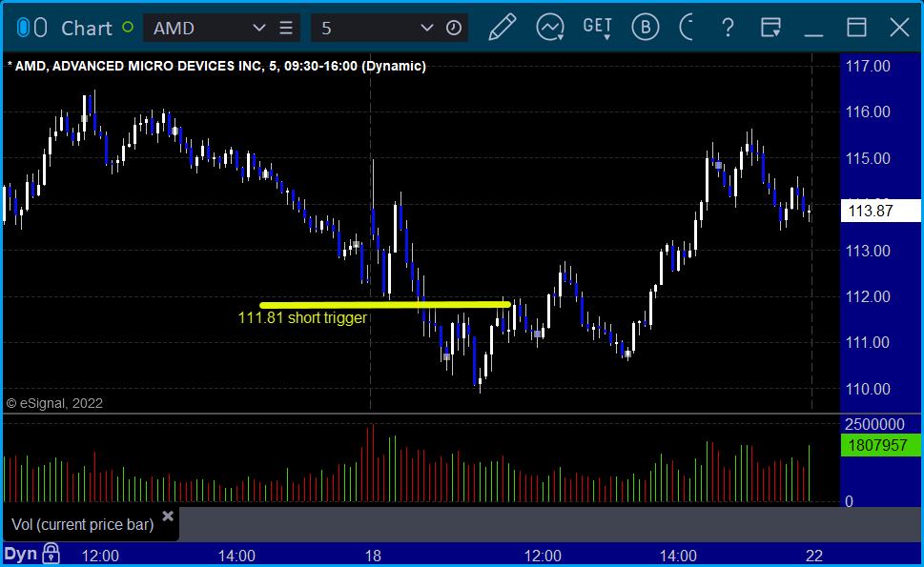The width and height of the screenshot is (924, 567).
Task: Open the studies chart-line icon menu
Action: click(550, 28)
